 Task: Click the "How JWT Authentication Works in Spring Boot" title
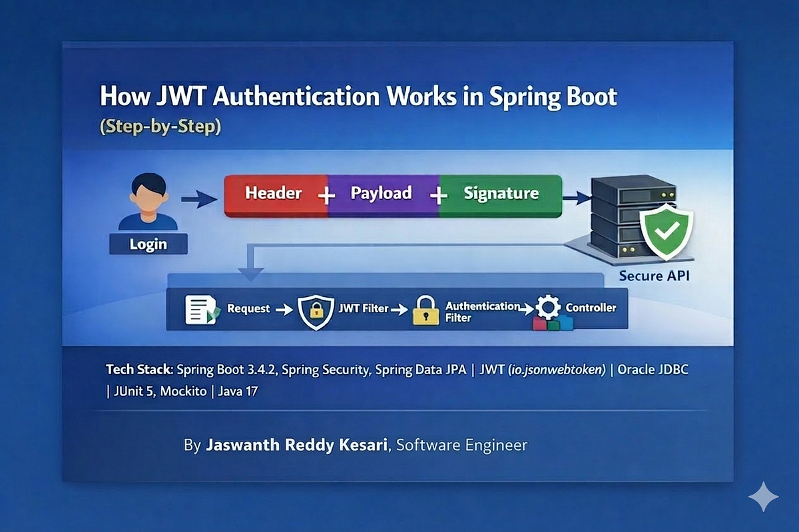click(358, 96)
